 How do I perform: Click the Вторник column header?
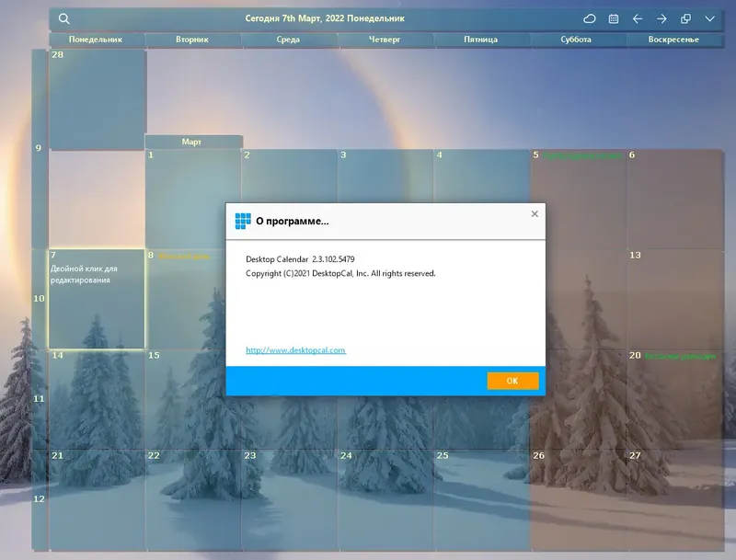[x=192, y=40]
